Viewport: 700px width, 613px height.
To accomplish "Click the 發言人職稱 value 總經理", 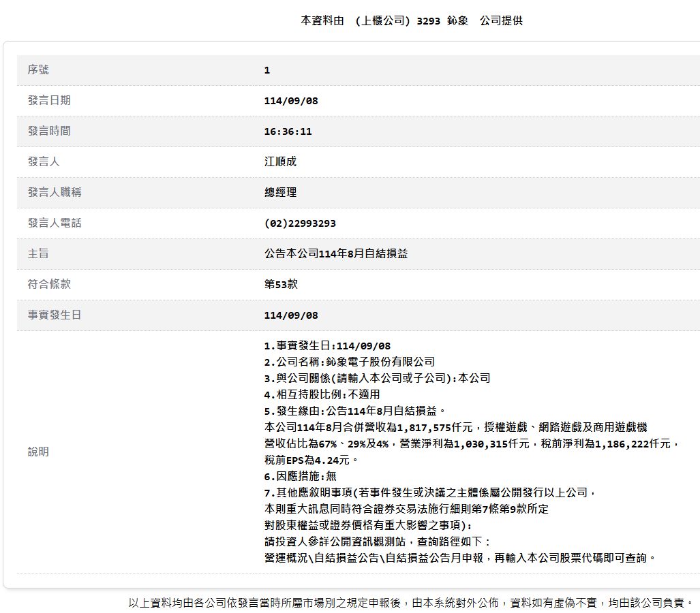I will (x=280, y=192).
